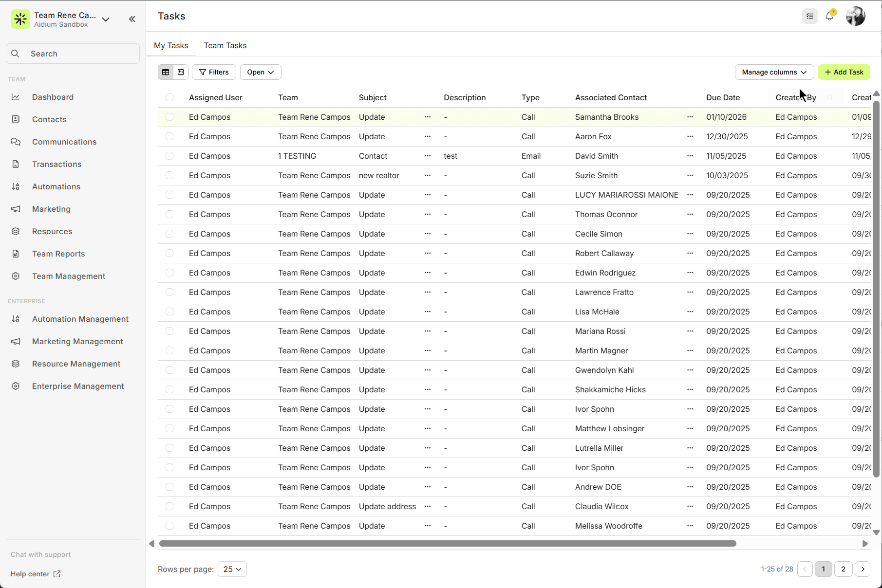Go to Transactions in sidebar
This screenshot has width=882, height=588.
pyautogui.click(x=56, y=164)
